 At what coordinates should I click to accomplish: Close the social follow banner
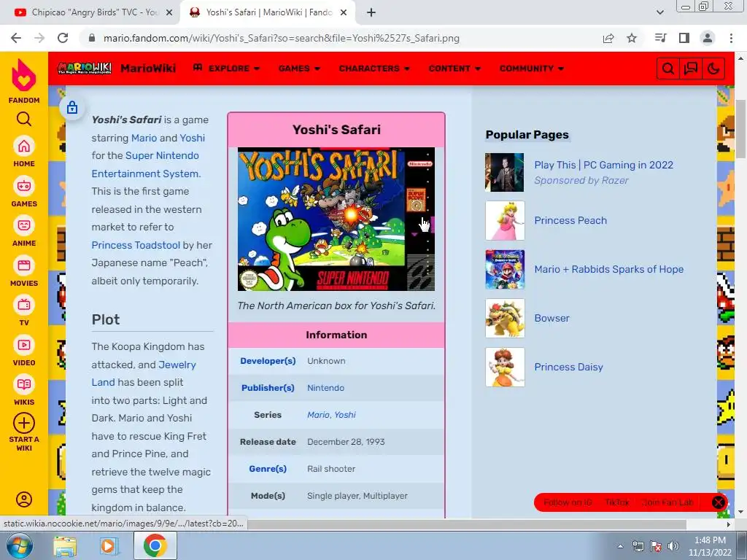(719, 502)
